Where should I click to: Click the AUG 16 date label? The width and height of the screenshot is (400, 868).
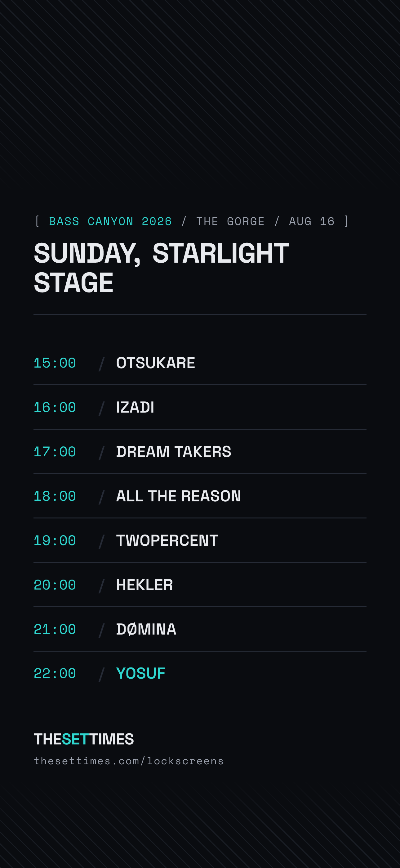(x=312, y=221)
